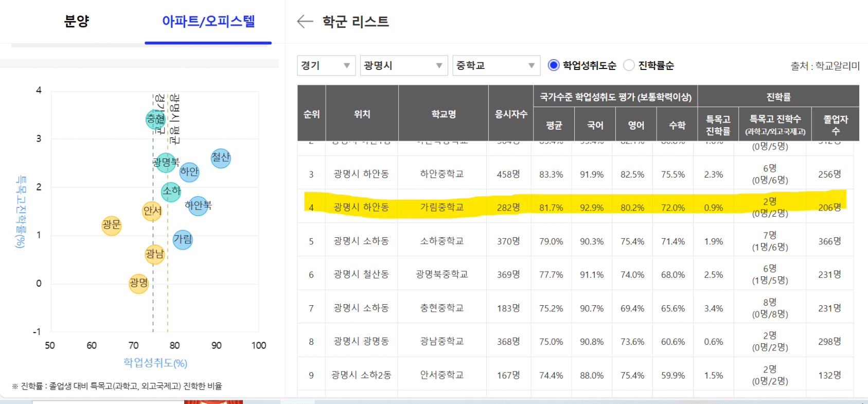
Task: Click the 소하중학교 school name
Action: [442, 241]
